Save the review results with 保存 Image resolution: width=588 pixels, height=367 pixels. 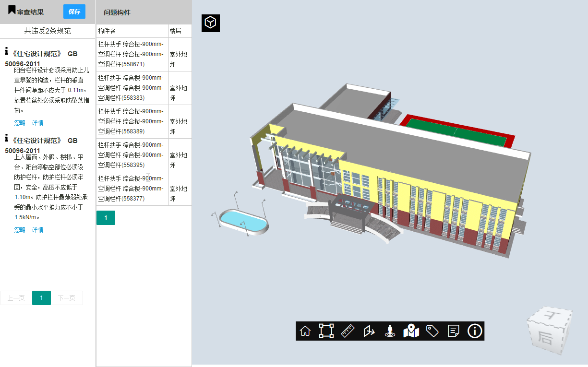coord(74,12)
